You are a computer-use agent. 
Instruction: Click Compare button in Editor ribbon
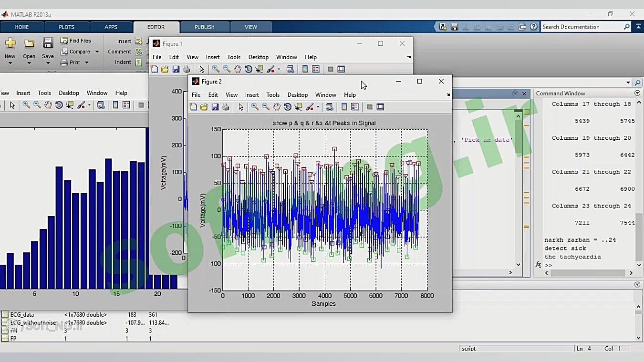tap(75, 52)
